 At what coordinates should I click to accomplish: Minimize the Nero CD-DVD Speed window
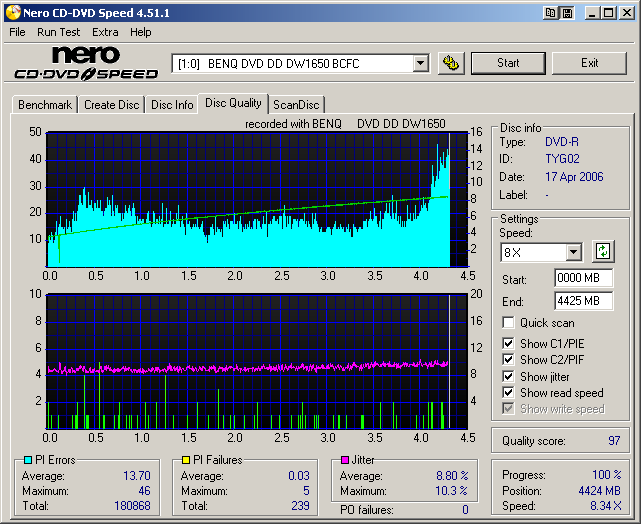[x=592, y=13]
